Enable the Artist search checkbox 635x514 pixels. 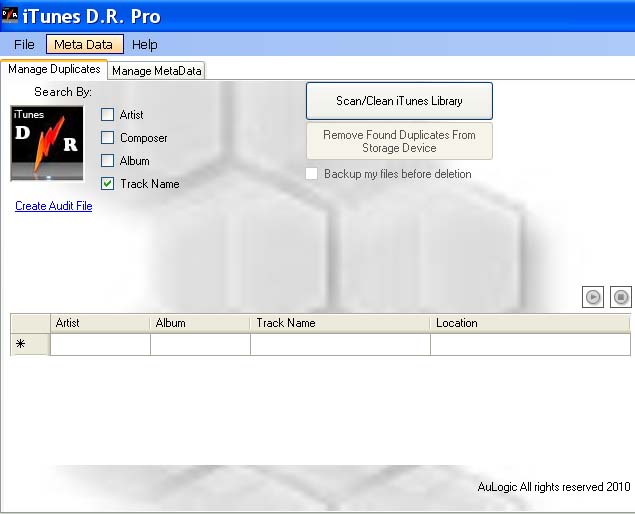107,115
